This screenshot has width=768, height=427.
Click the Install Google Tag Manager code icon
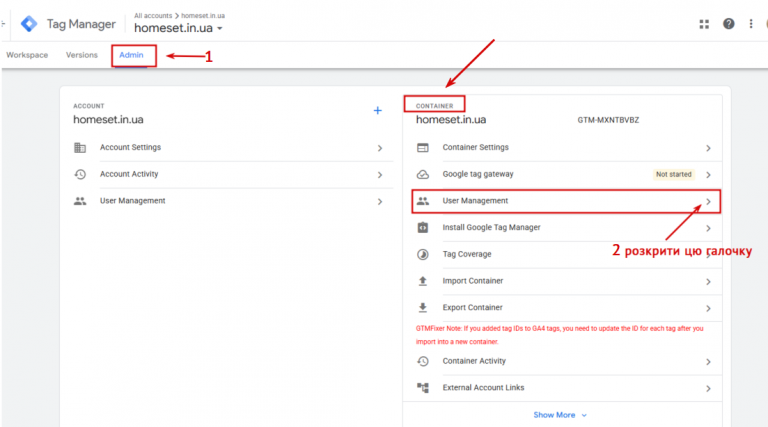pos(423,228)
